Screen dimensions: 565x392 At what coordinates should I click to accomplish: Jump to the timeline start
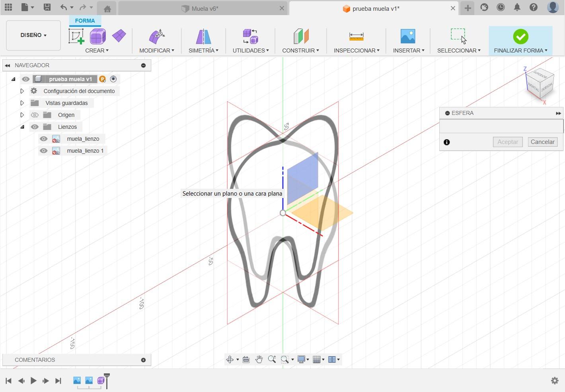[8, 381]
